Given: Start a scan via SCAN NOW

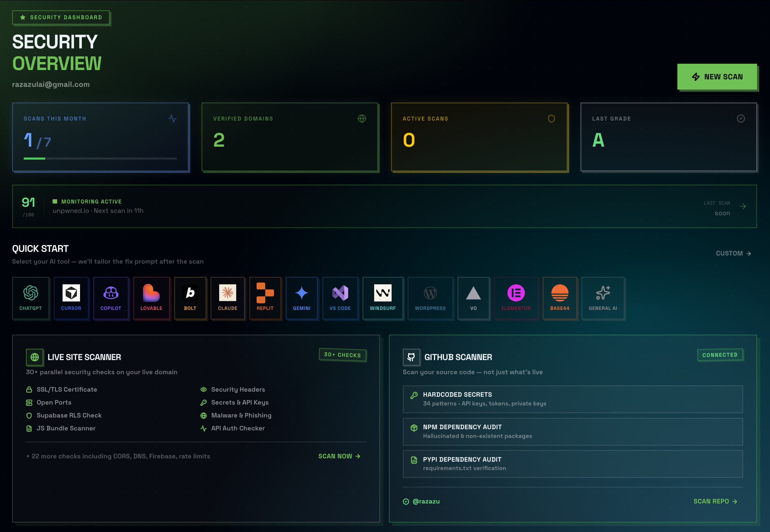Looking at the screenshot, I should [339, 456].
